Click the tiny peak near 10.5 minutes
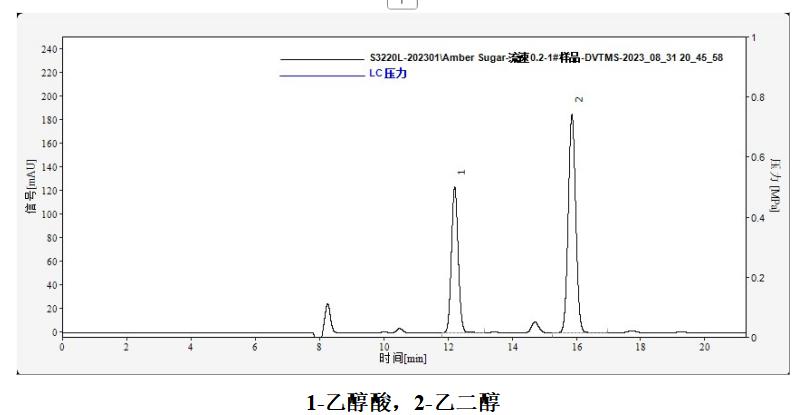The image size is (804, 415). tap(400, 328)
